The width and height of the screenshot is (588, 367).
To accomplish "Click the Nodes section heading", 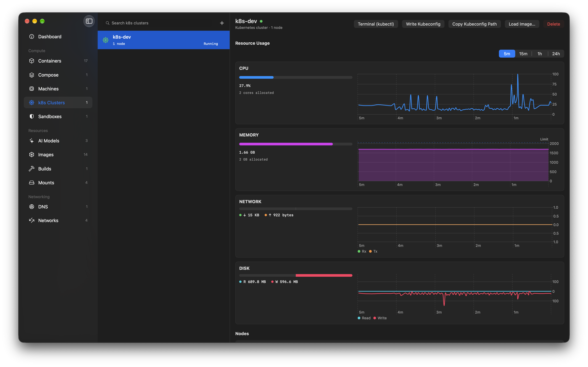I will 242,334.
